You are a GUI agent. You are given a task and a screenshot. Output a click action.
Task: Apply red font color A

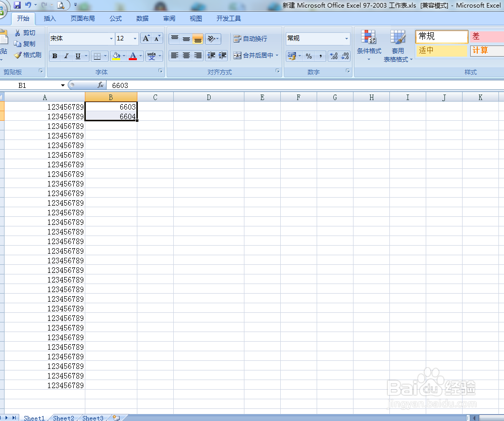pyautogui.click(x=133, y=56)
